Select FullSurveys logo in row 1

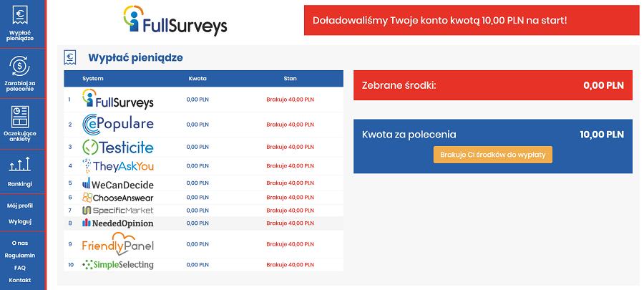point(118,99)
